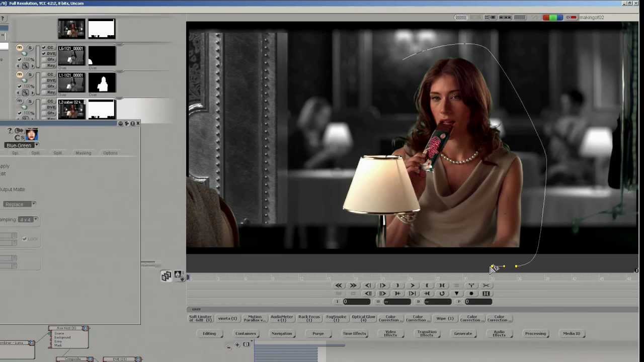Toggle Key checkbox on L6-1f21_00001 layer
644x362 pixels.
tap(44, 66)
